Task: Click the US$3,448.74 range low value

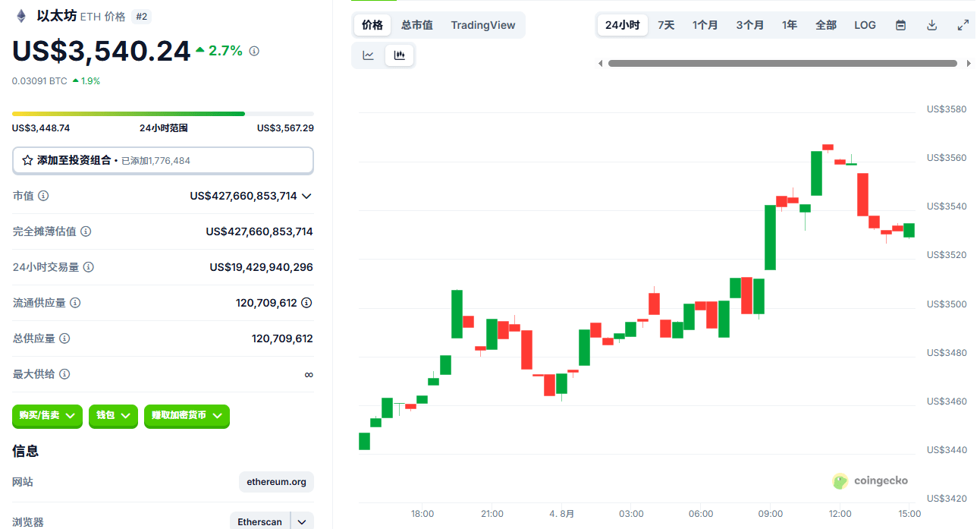Action: pos(41,128)
